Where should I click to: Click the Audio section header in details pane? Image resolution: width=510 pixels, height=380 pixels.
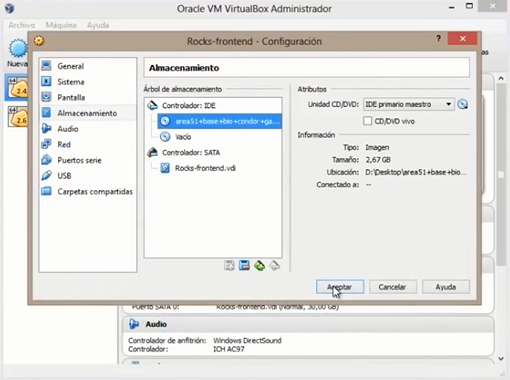tap(308, 324)
